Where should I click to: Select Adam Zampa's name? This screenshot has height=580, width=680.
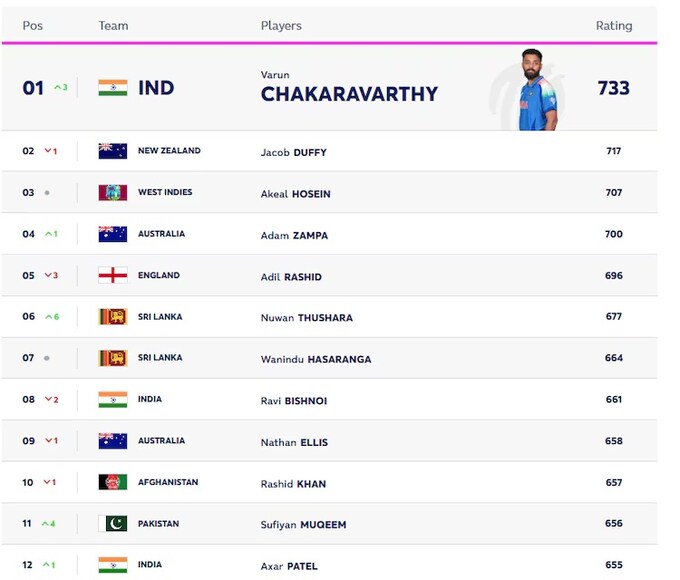[x=294, y=235]
